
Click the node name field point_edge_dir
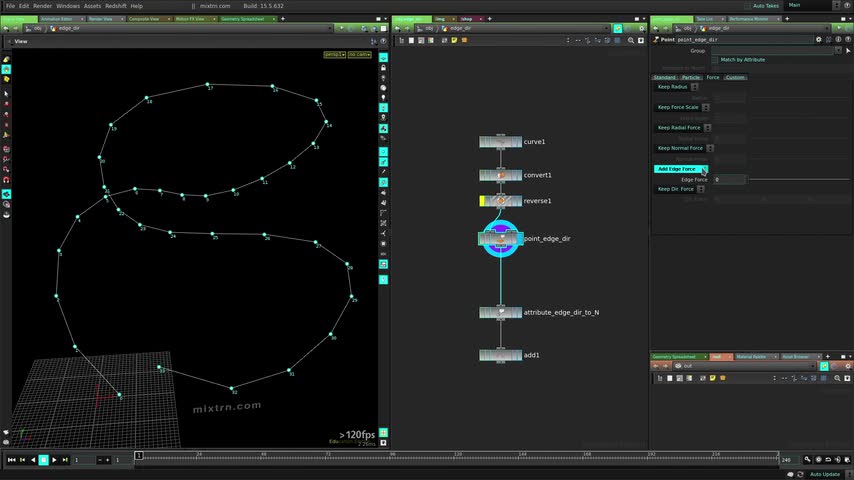tap(744, 39)
